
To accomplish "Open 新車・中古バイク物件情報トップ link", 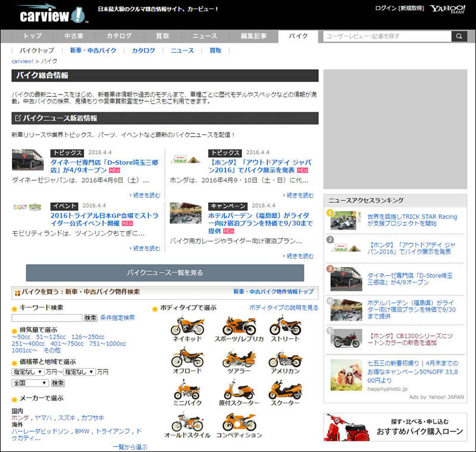I will [x=274, y=291].
